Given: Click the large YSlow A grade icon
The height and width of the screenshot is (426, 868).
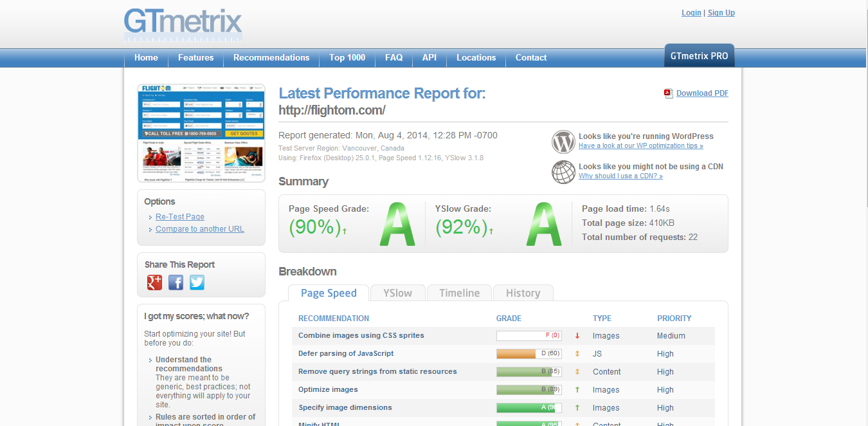Looking at the screenshot, I should 544,224.
